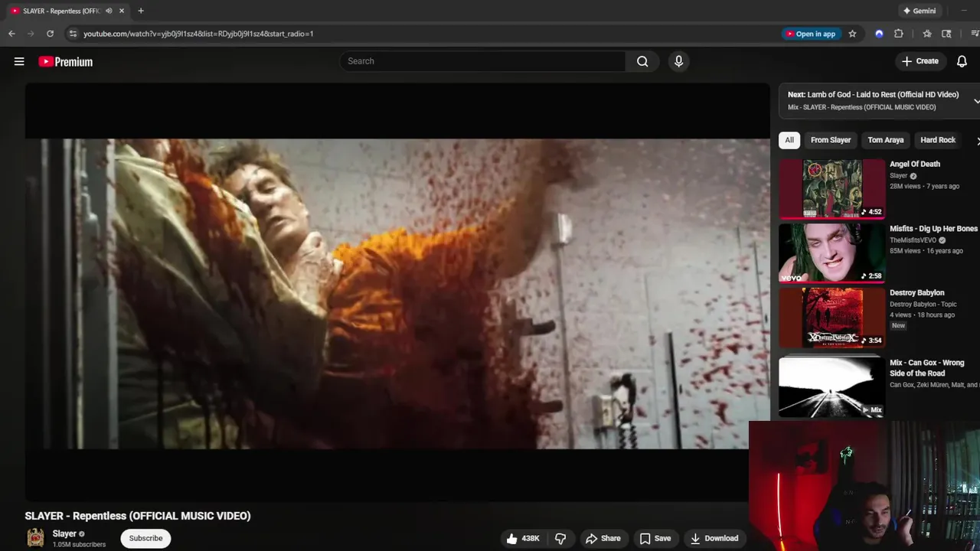The width and height of the screenshot is (980, 551).
Task: Share the Repentless video
Action: tap(603, 539)
